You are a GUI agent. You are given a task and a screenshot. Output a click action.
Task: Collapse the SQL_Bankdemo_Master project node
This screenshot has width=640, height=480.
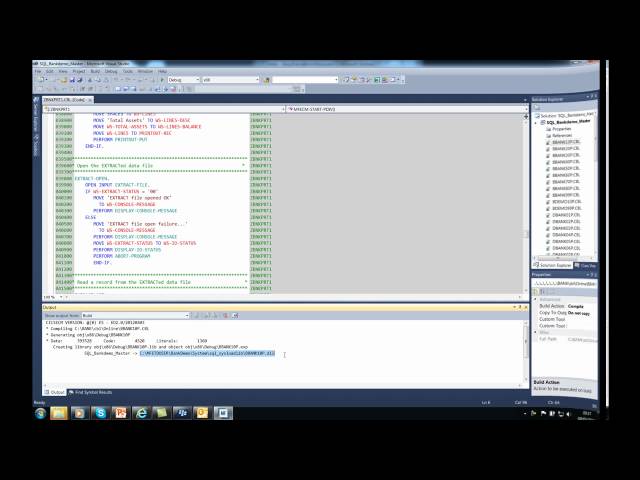[x=536, y=122]
